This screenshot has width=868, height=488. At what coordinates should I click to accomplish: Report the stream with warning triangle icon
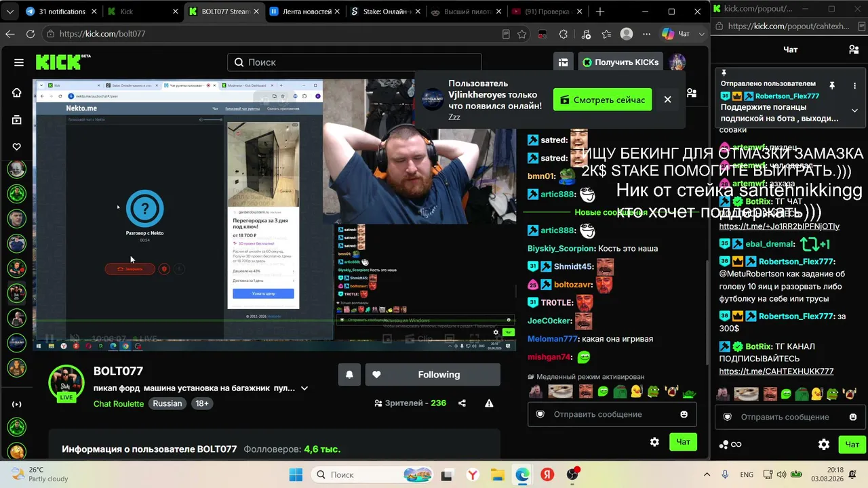(x=489, y=403)
